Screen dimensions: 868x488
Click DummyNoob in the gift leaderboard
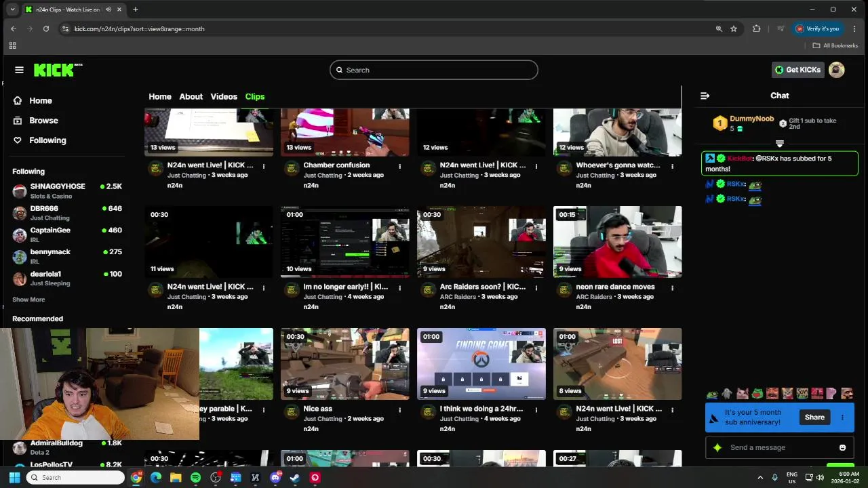(751, 119)
